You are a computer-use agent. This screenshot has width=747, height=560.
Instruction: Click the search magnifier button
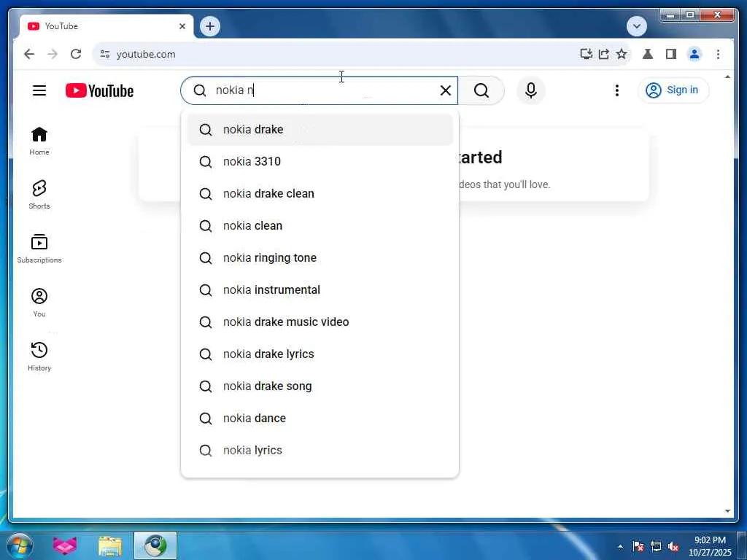point(481,90)
